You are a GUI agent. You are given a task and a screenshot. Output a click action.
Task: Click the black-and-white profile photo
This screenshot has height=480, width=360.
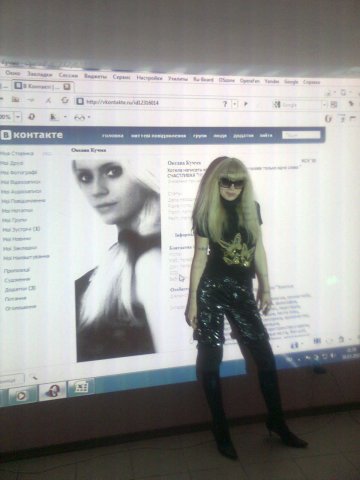(116, 259)
